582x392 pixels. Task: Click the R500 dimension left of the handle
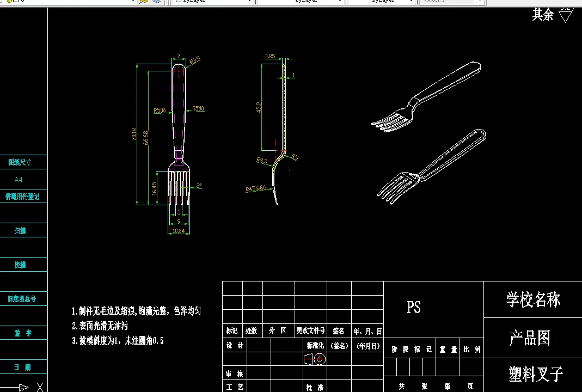(x=160, y=110)
